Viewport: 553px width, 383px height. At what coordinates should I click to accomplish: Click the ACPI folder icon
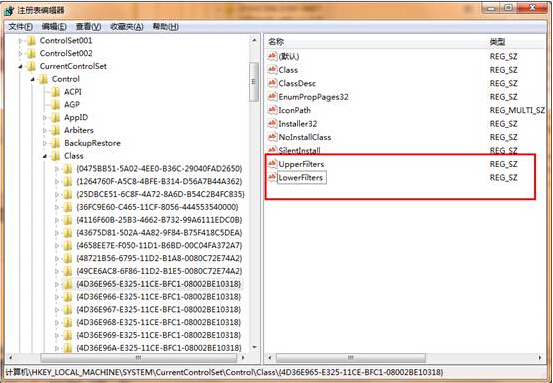[x=55, y=92]
